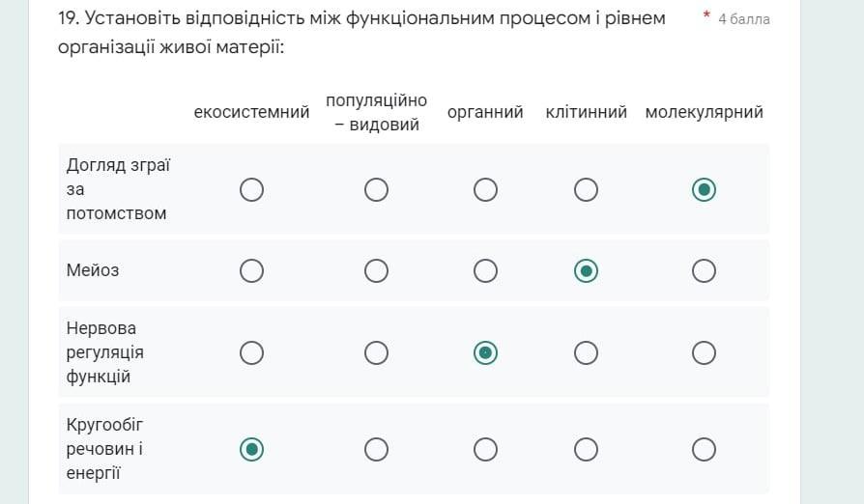Image resolution: width=864 pixels, height=504 pixels.
Task: Select популяційно-видовий for Нервова регуляція функцій
Action: [376, 352]
